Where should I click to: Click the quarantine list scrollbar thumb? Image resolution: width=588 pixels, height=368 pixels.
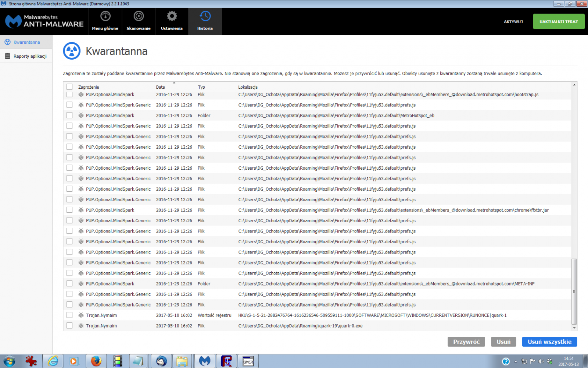(574, 291)
